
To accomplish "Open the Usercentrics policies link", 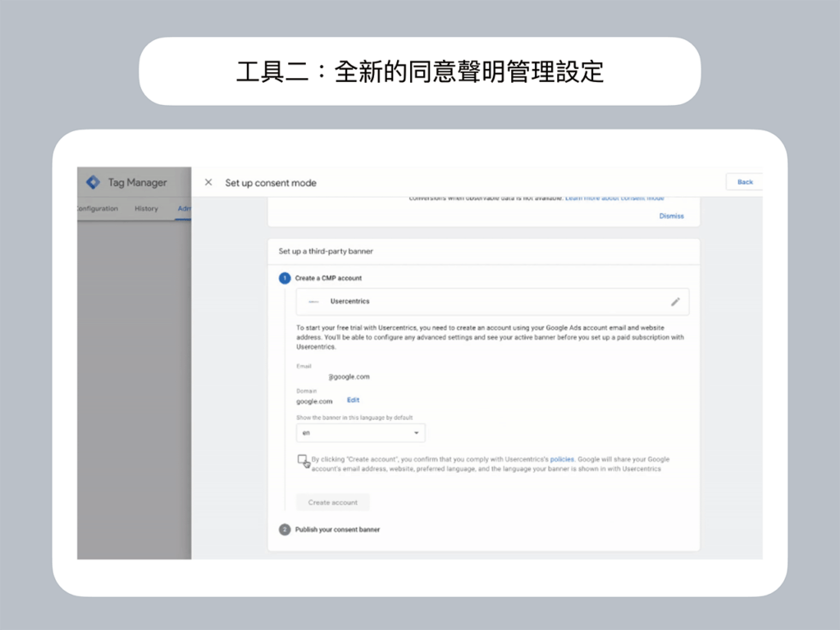I will point(561,459).
